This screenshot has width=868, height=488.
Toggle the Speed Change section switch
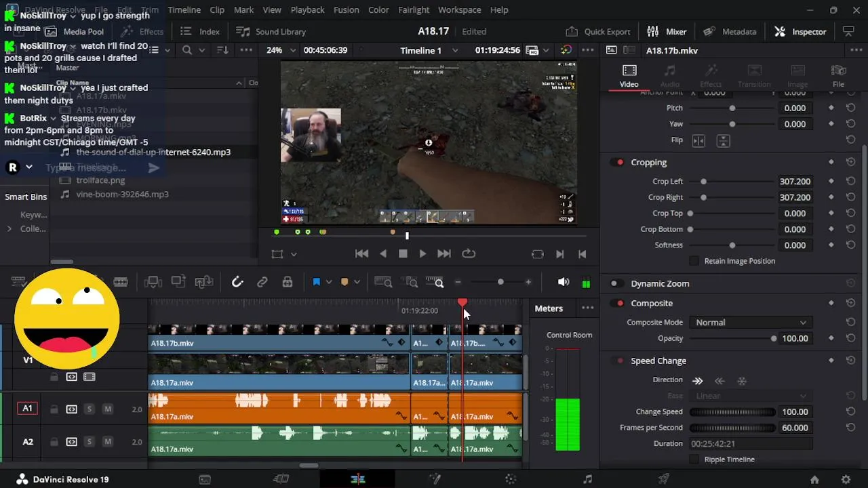tap(617, 361)
